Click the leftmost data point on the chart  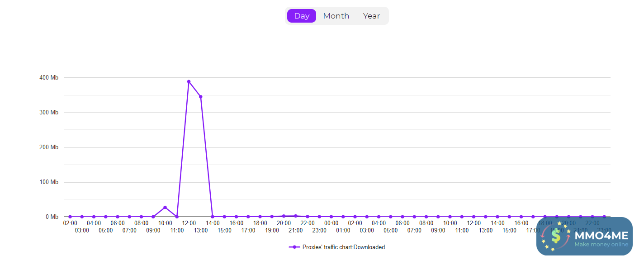(70, 217)
